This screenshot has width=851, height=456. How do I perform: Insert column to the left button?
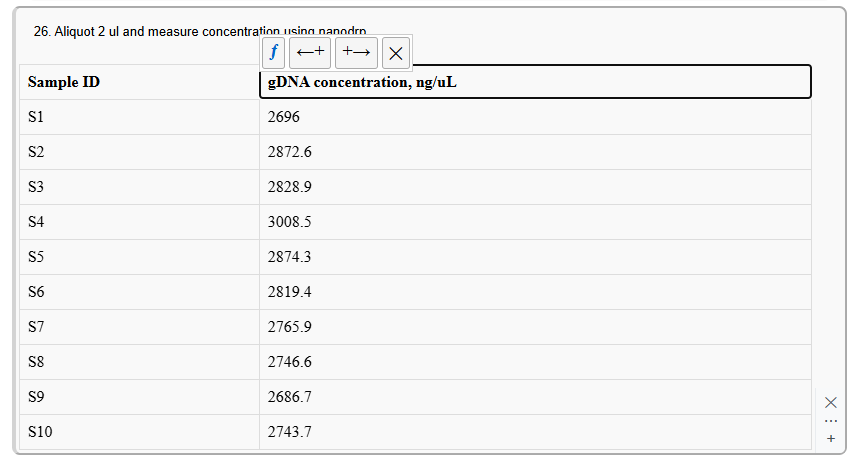310,52
